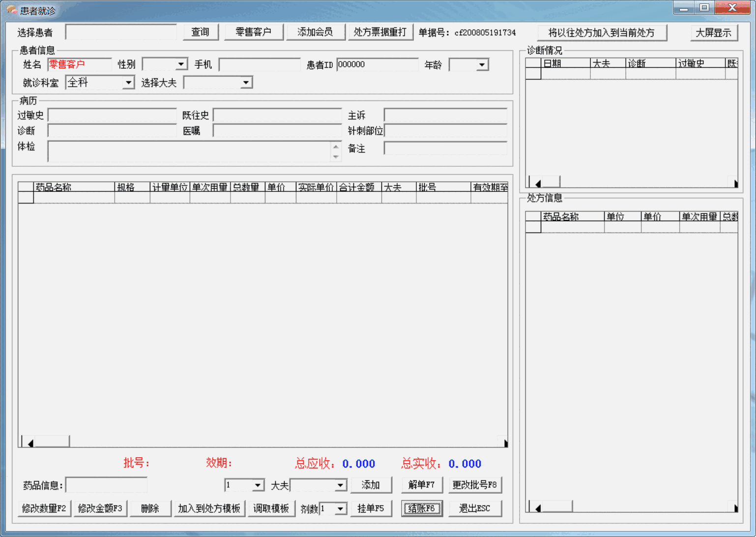756x537 pixels.
Task: Check out using 结账F6
Action: click(x=422, y=508)
